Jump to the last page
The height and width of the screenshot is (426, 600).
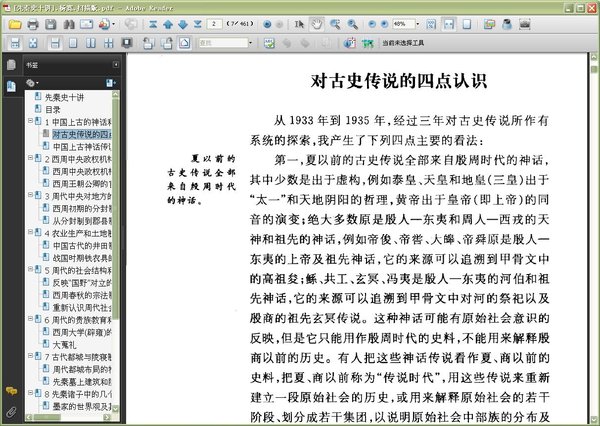pos(197,24)
